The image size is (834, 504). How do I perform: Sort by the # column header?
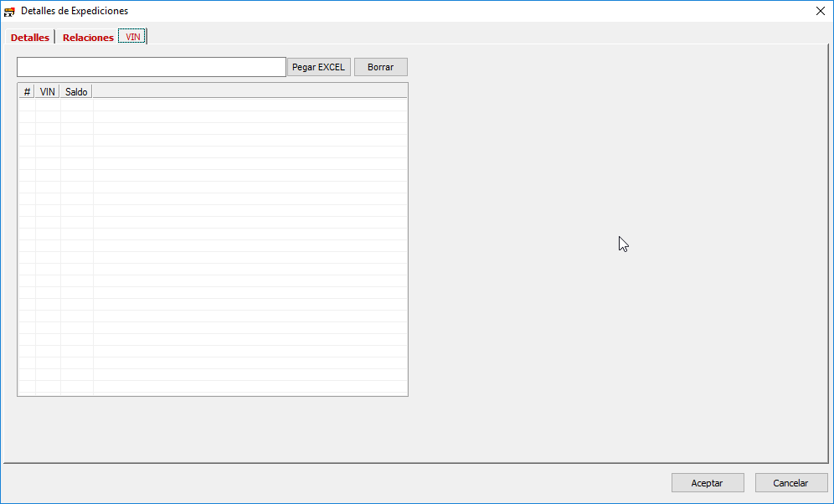(27, 91)
